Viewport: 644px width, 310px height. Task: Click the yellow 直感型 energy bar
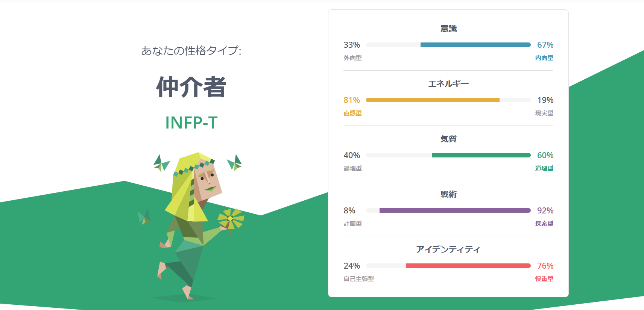point(433,100)
